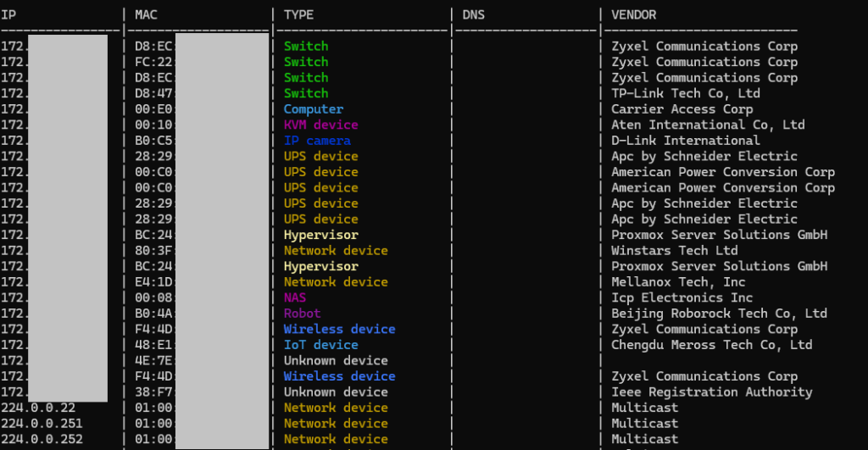The height and width of the screenshot is (450, 868).
Task: Click MAC prefix "00:08"
Action: click(x=154, y=297)
